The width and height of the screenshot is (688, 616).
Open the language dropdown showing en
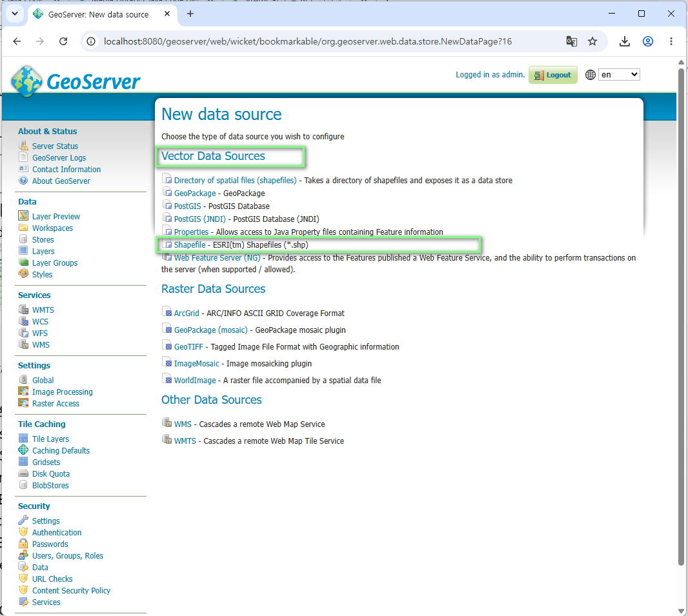coord(619,75)
